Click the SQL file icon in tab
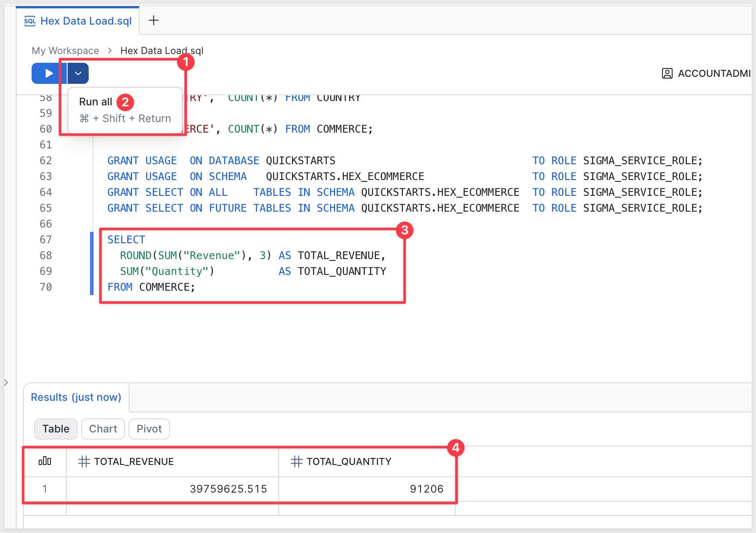The height and width of the screenshot is (533, 756). click(x=30, y=21)
